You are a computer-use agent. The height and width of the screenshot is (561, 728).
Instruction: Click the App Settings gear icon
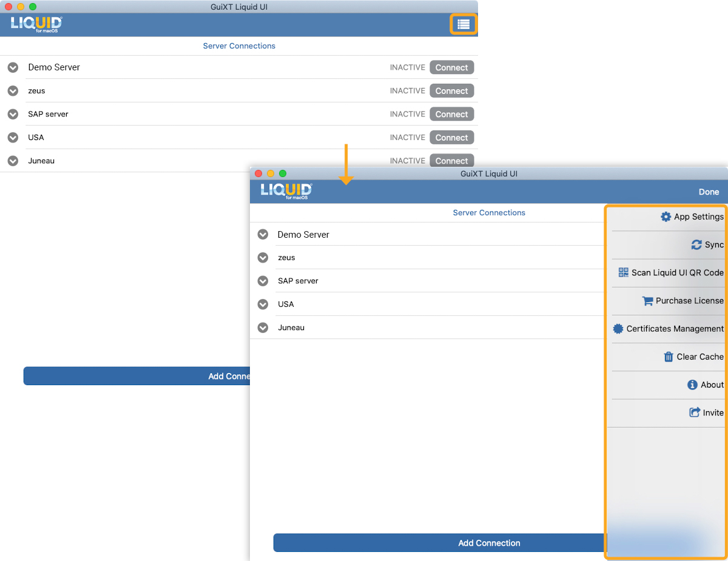(666, 217)
